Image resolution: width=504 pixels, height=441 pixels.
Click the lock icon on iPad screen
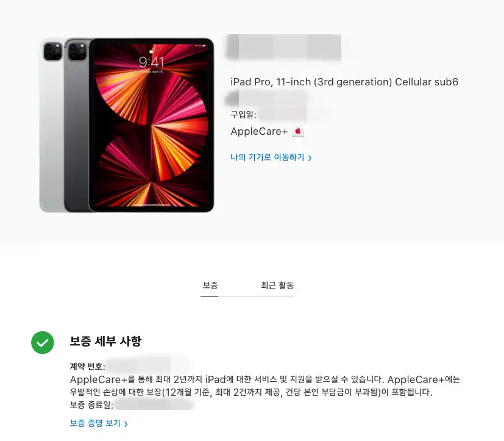151,51
